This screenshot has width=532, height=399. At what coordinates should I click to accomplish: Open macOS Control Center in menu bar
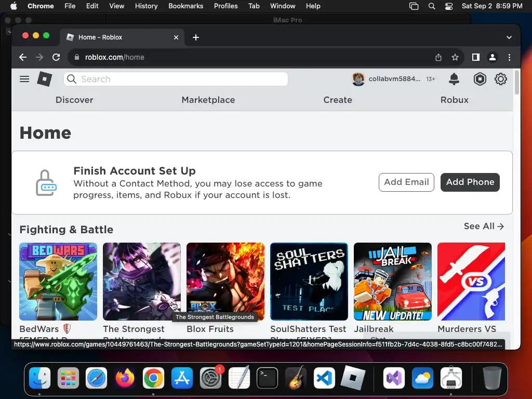pos(449,6)
